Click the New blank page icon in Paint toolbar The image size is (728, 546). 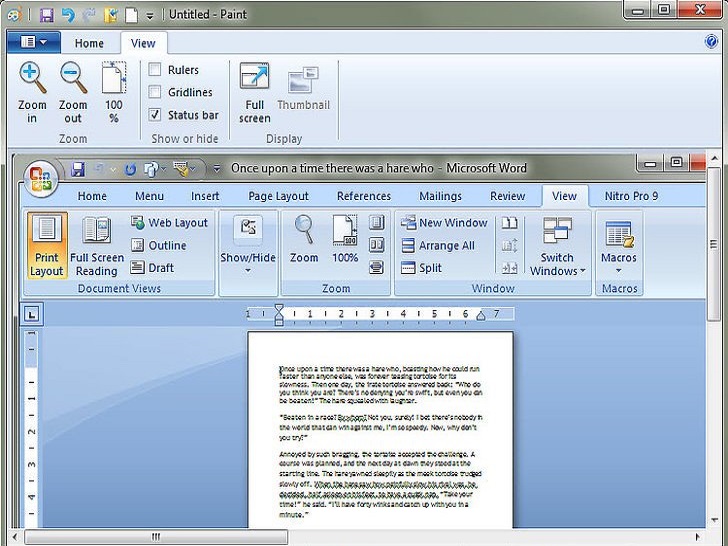tap(132, 15)
